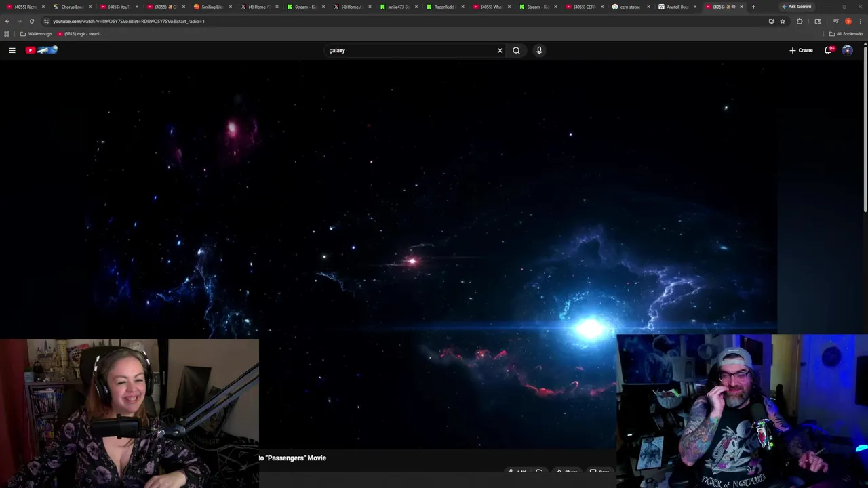Switch to the Chorus Enc tab
Screen dimensions: 868x488
coord(68,7)
